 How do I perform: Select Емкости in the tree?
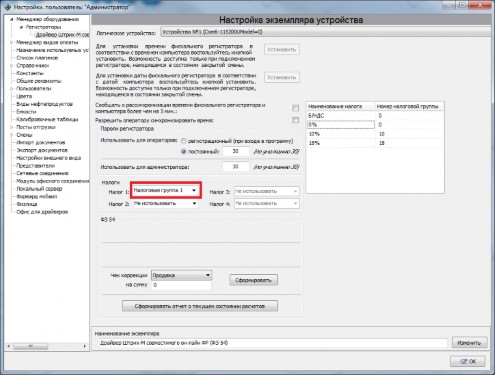(26, 112)
